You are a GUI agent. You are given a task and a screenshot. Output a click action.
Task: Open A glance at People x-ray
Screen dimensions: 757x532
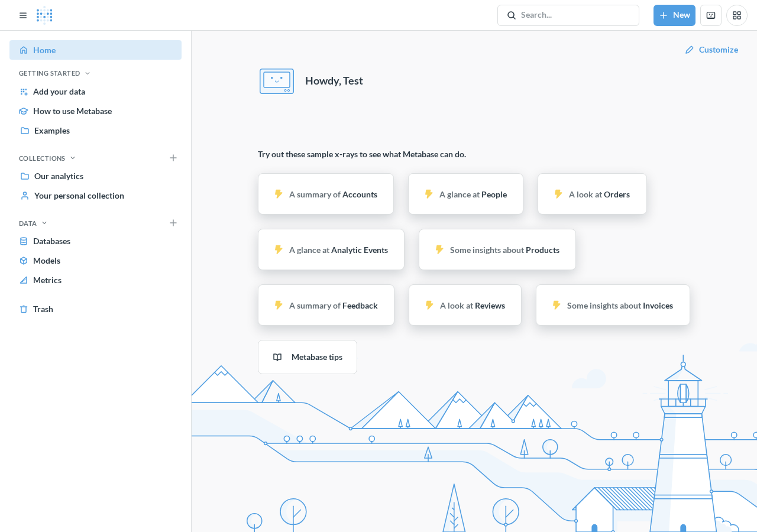[465, 194]
